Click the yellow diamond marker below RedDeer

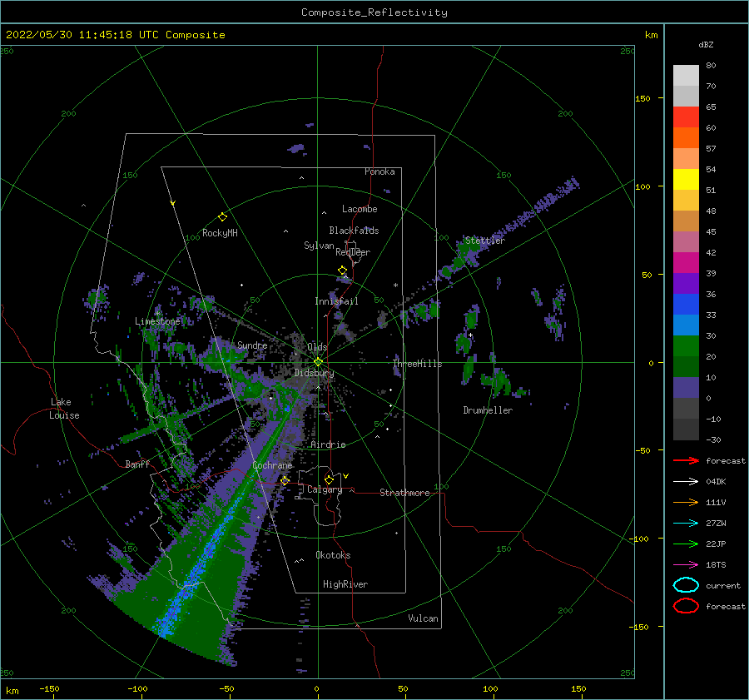[x=342, y=271]
